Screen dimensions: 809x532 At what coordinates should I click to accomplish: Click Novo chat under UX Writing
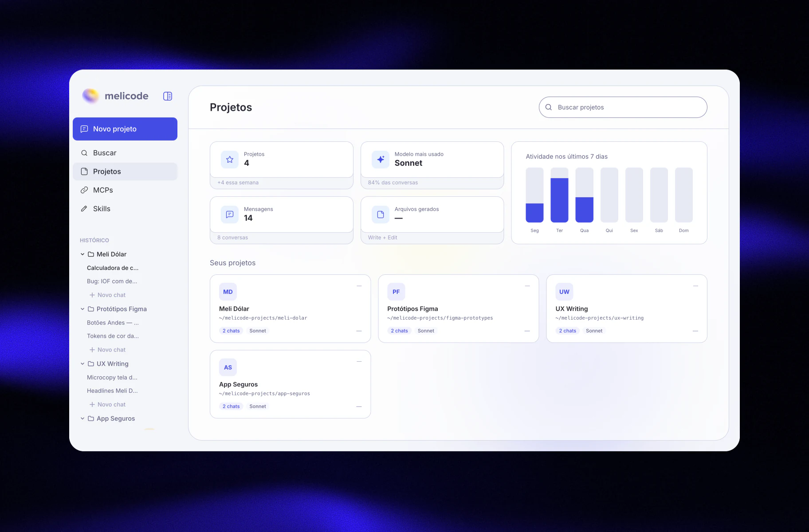click(107, 404)
